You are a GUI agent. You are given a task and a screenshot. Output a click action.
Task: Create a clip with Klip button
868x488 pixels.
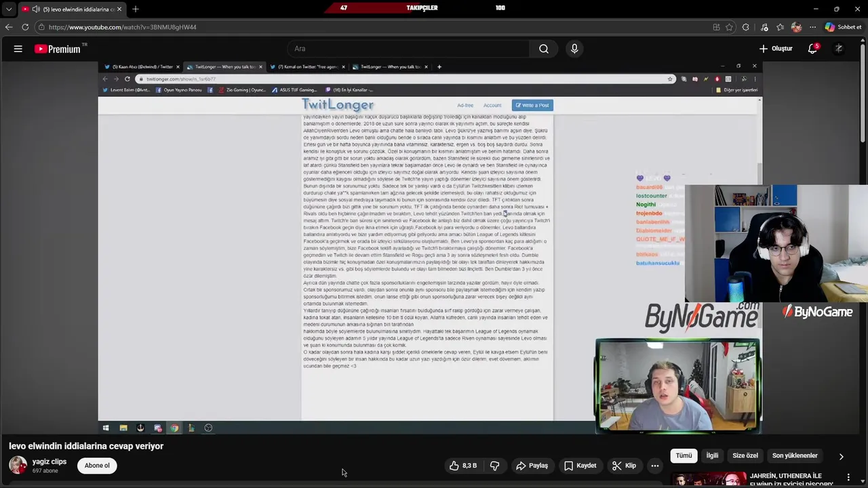pos(624,466)
